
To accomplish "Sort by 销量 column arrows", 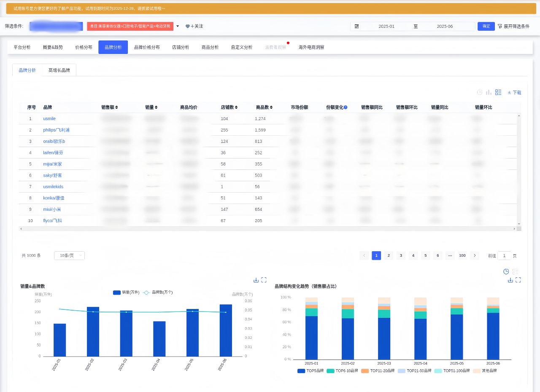I will coord(156,107).
